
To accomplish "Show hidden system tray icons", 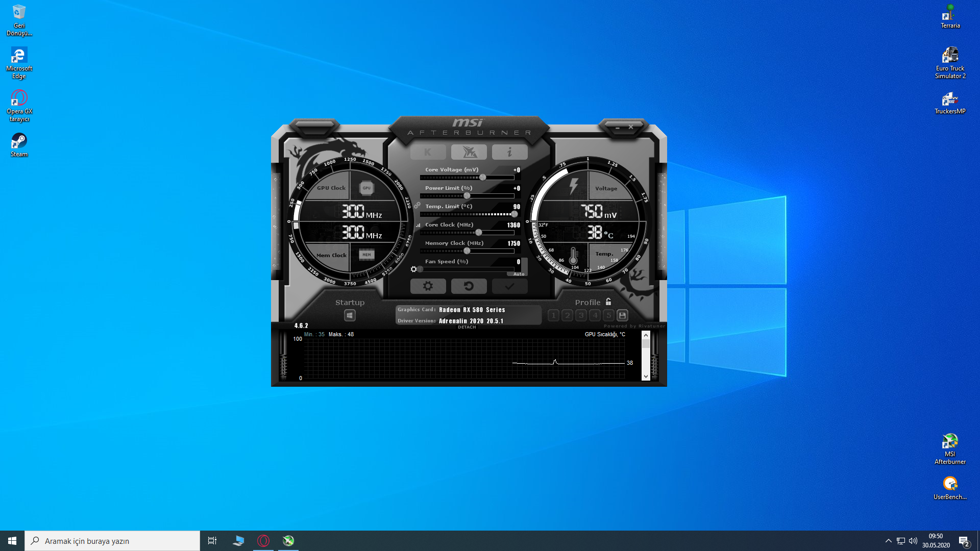I will (889, 541).
